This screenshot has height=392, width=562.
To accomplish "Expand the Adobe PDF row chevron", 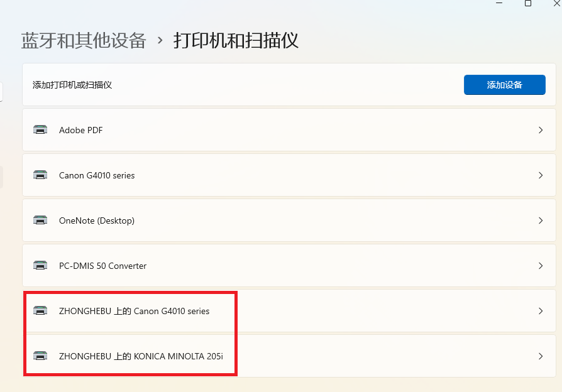I will [541, 130].
